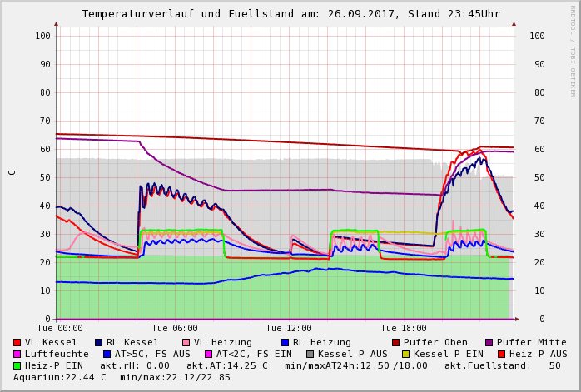Click the Tue 06:00 time axis label
This screenshot has width=581, height=392.
pos(175,328)
